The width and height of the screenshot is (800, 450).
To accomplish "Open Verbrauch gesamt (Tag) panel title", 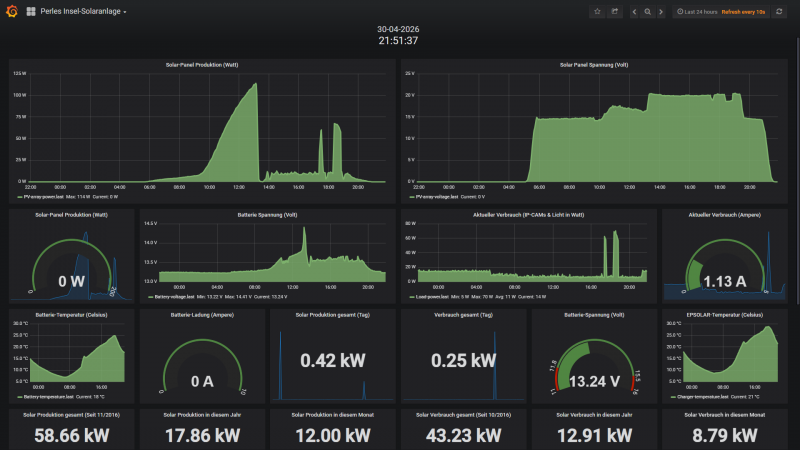I will (463, 315).
